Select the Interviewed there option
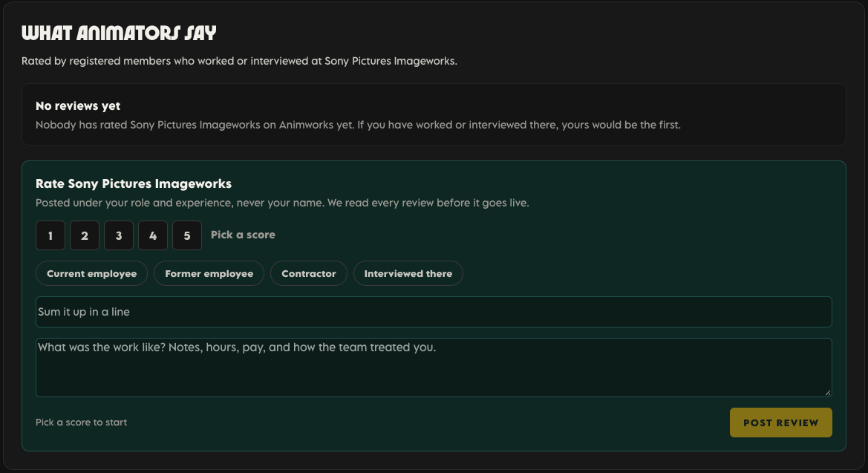The width and height of the screenshot is (868, 473). (x=408, y=273)
